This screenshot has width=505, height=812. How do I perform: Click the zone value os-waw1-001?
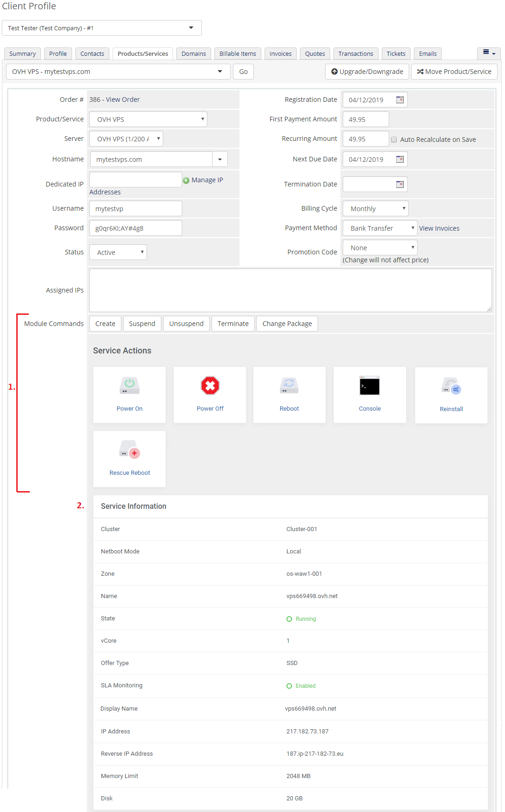point(304,574)
